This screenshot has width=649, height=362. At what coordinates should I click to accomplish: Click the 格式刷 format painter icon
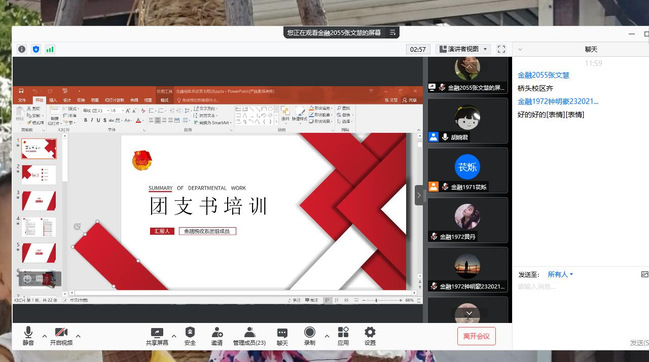(x=35, y=122)
